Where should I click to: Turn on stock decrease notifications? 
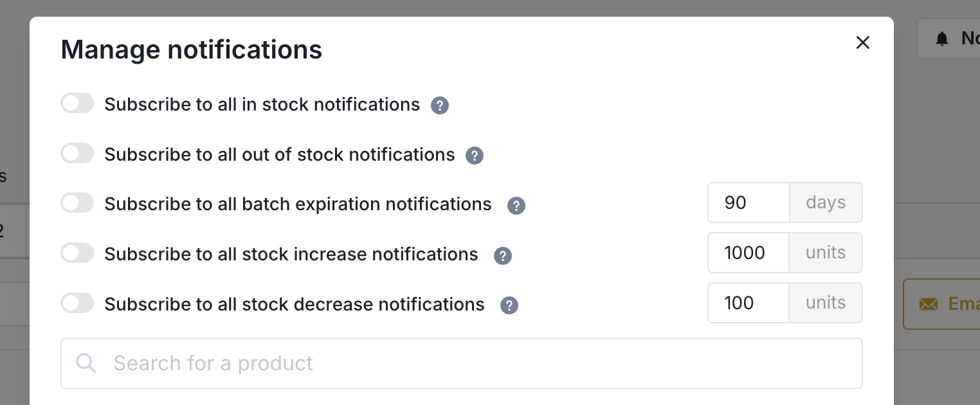click(x=77, y=303)
